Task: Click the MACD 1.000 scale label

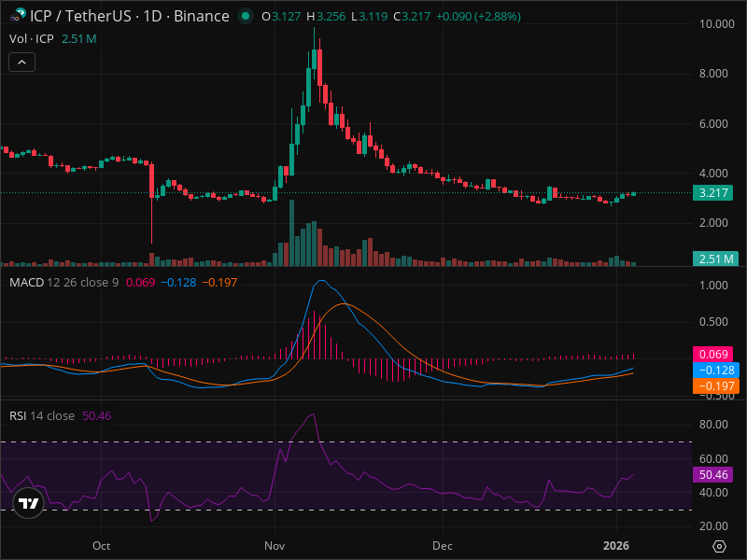Action: coord(713,286)
